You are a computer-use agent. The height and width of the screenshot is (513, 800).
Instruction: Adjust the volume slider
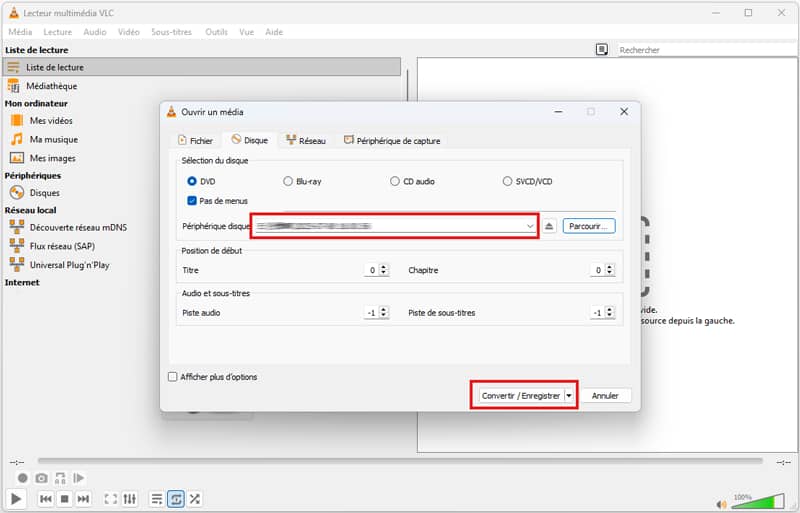[x=758, y=502]
